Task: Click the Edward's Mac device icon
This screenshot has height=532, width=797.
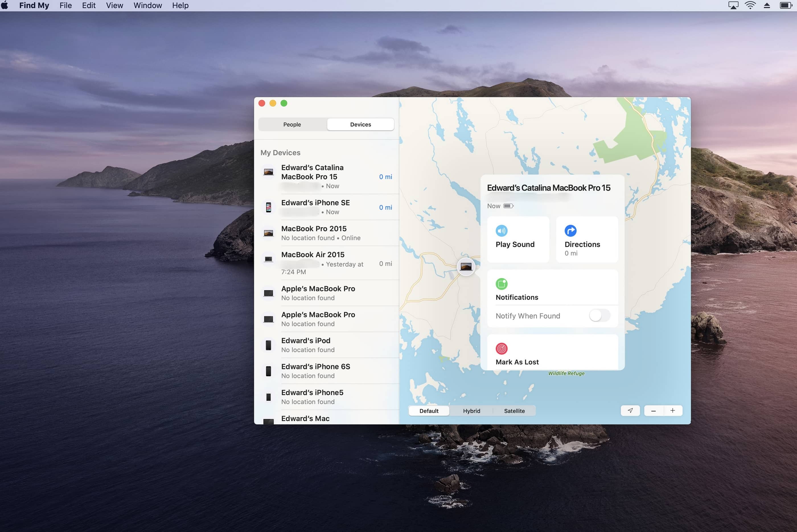Action: (x=268, y=421)
